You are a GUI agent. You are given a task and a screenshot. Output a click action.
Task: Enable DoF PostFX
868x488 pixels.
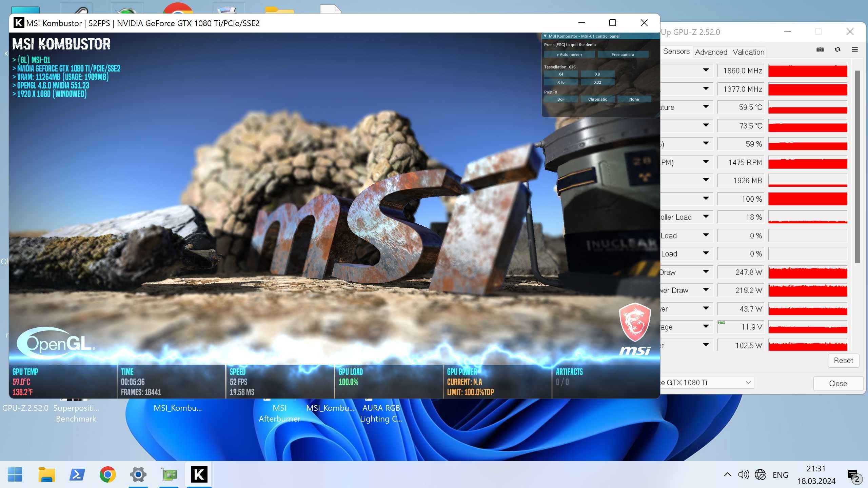(561, 99)
